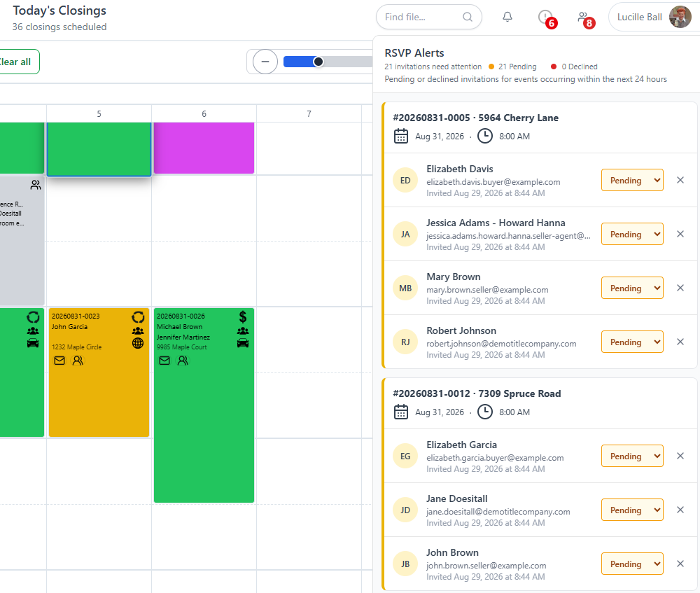The height and width of the screenshot is (593, 700).
Task: Click globe icon on closing 20260831-0023
Action: 138,343
